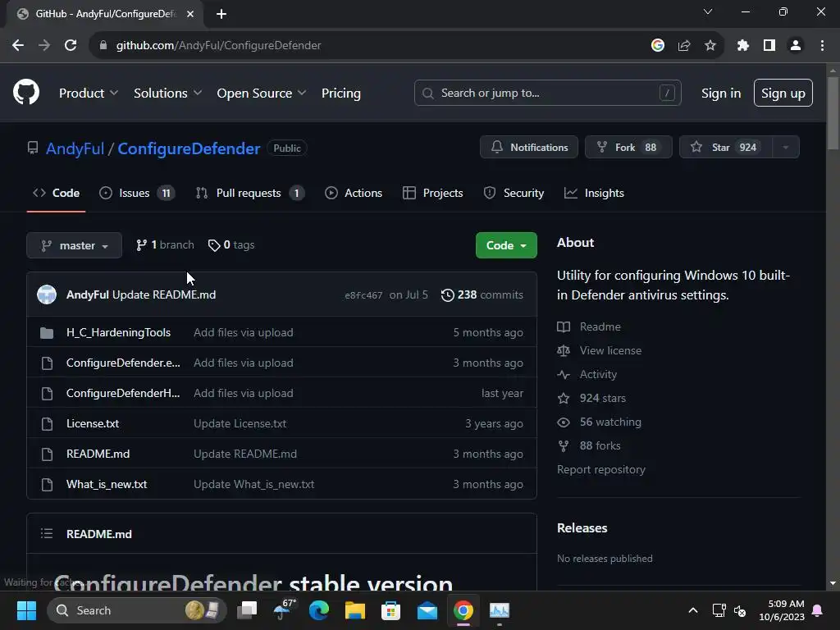Open the master branch selector

[75, 245]
